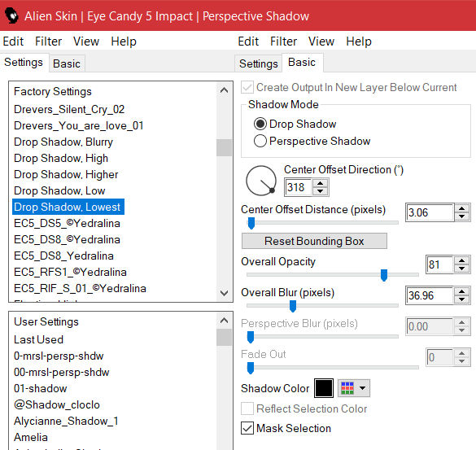Decrease Center Offset Distance with down arrow

[x=461, y=216]
